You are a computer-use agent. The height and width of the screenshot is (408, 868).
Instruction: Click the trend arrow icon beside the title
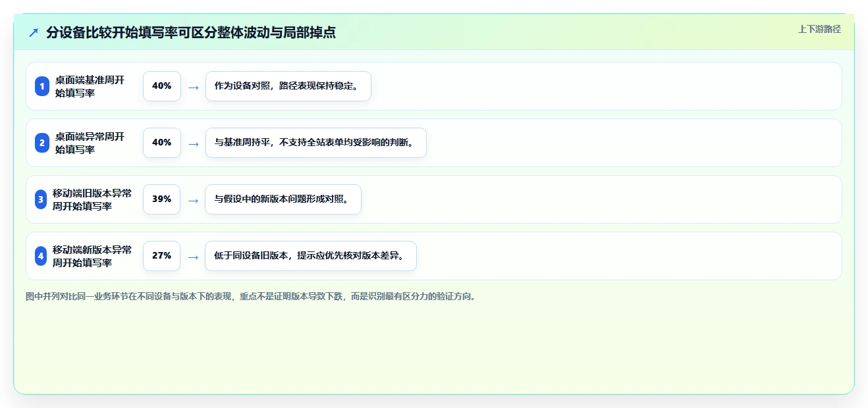coord(34,33)
